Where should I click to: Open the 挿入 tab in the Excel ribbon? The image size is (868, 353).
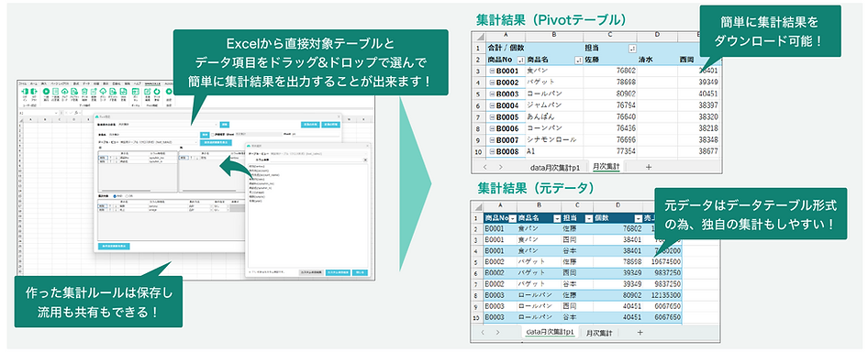pyautogui.click(x=44, y=83)
